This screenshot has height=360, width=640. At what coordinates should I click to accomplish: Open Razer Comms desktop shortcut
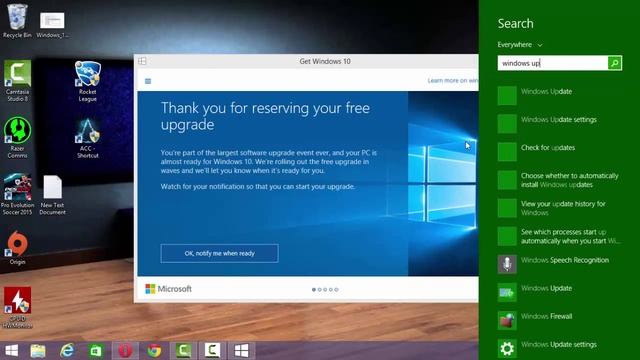(x=17, y=138)
